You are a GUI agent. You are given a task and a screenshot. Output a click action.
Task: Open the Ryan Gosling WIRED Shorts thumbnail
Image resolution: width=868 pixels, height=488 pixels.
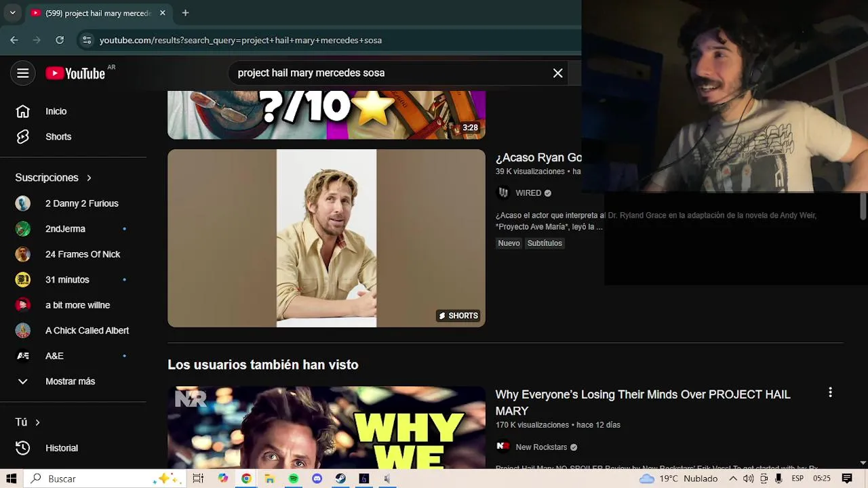pyautogui.click(x=326, y=239)
